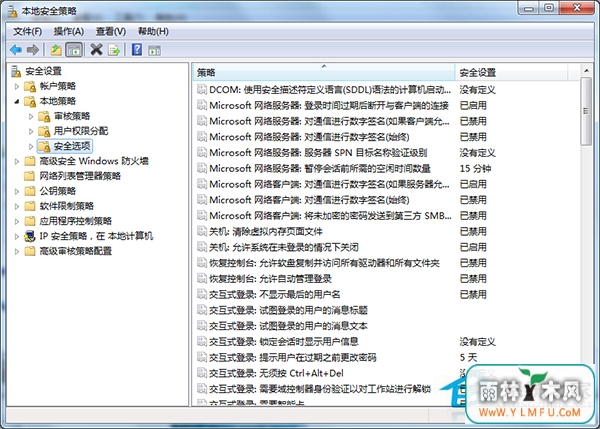Viewport: 600px width, 429px height.
Task: Expand 高级安全 Windows 防火墙 node
Action: pyautogui.click(x=17, y=161)
